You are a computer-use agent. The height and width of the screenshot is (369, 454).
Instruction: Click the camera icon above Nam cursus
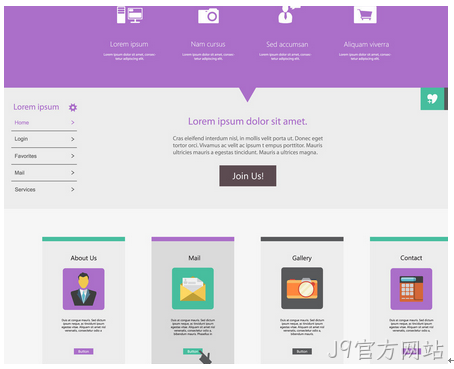point(208,16)
